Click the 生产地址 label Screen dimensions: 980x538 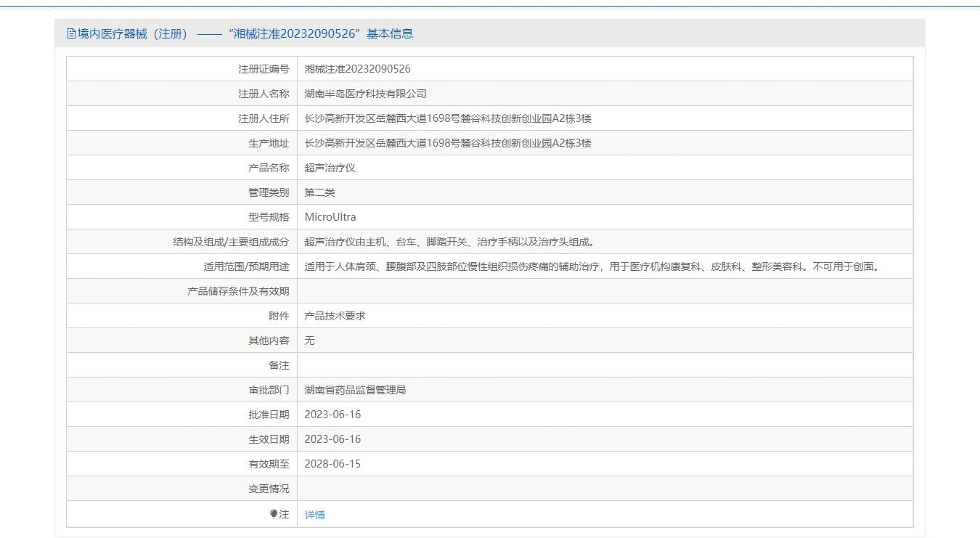coord(269,143)
